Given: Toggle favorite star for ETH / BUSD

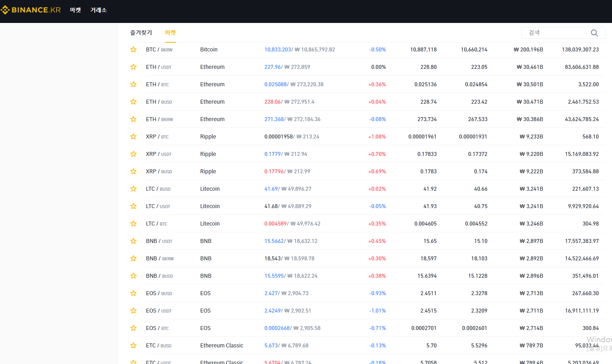Looking at the screenshot, I should [133, 102].
